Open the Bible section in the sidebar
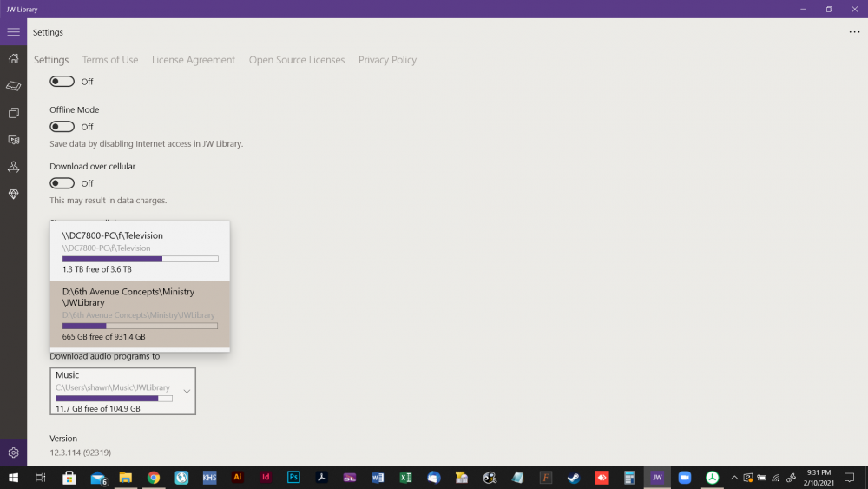Screen dimensions: 868x489 (13, 86)
